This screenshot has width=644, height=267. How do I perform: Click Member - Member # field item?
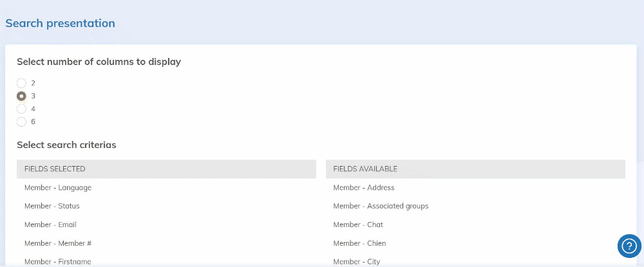click(x=57, y=243)
